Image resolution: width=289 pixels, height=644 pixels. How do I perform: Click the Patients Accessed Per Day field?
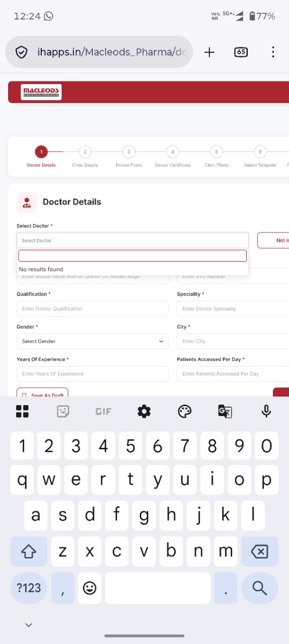(233, 374)
